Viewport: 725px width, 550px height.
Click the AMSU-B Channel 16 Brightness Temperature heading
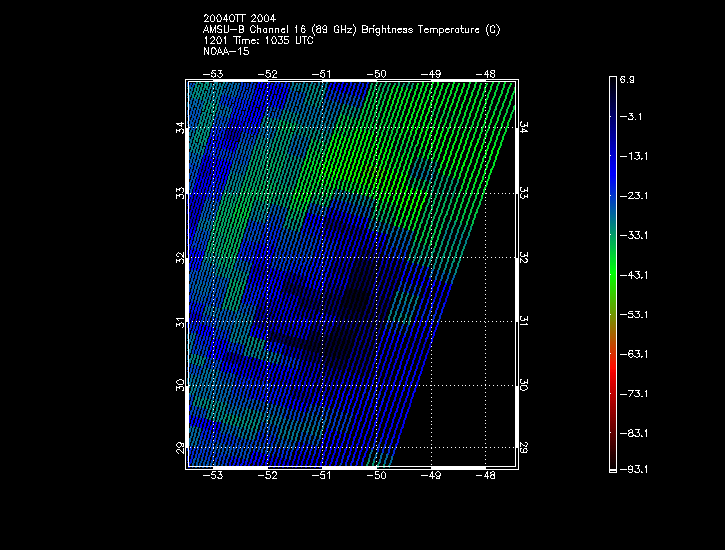click(x=351, y=30)
